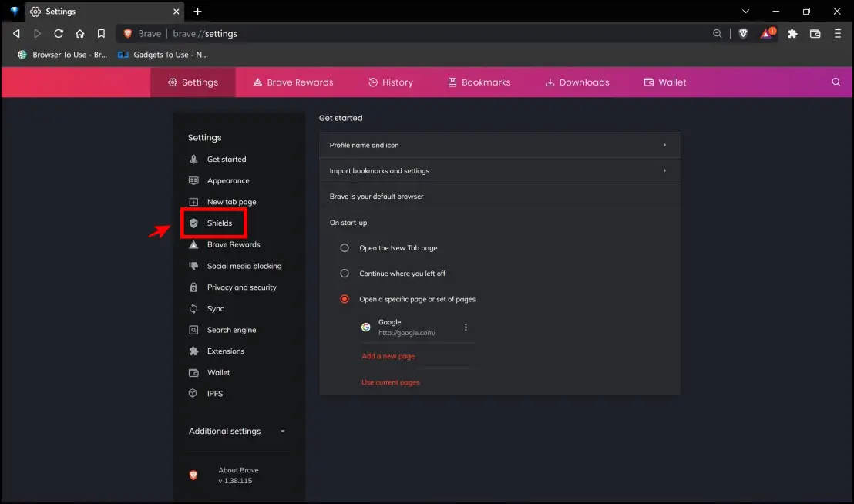Select the Settings top tab

tap(193, 82)
